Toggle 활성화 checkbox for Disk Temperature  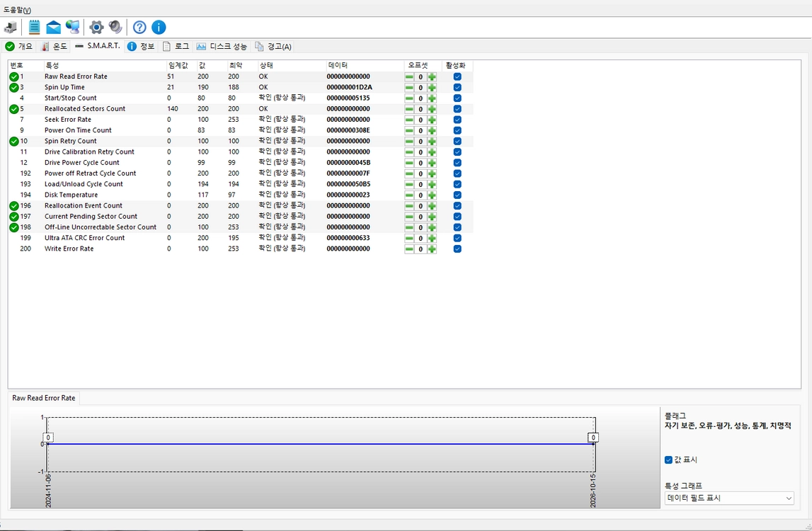pos(457,195)
